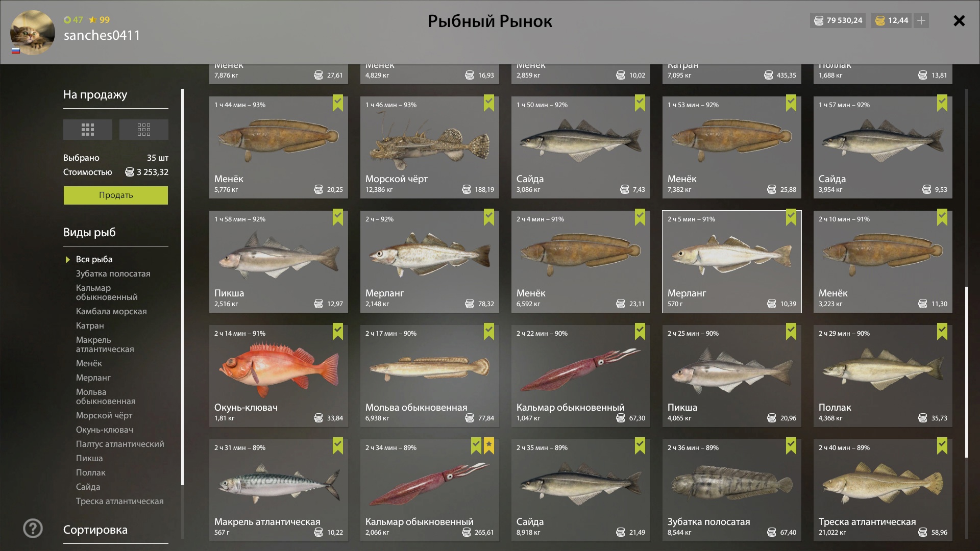Select the Мерланг 570 г fish card
Viewport: 980px width, 551px height.
tap(732, 262)
